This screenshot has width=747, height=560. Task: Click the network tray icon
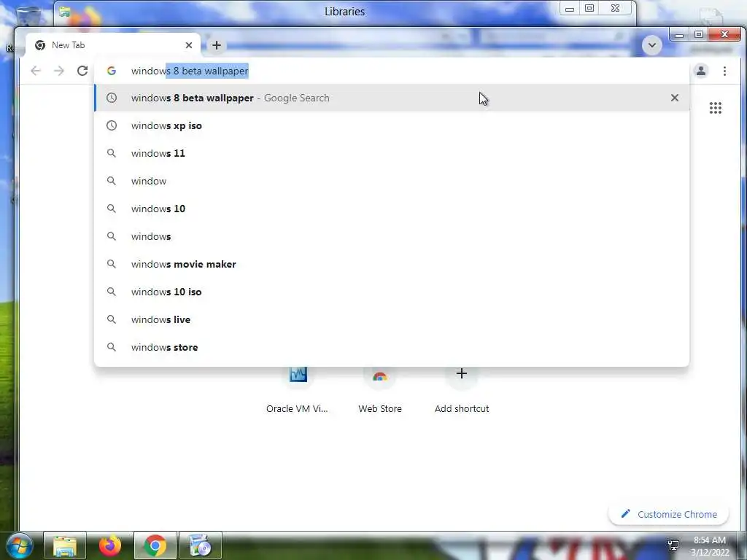[x=673, y=545]
